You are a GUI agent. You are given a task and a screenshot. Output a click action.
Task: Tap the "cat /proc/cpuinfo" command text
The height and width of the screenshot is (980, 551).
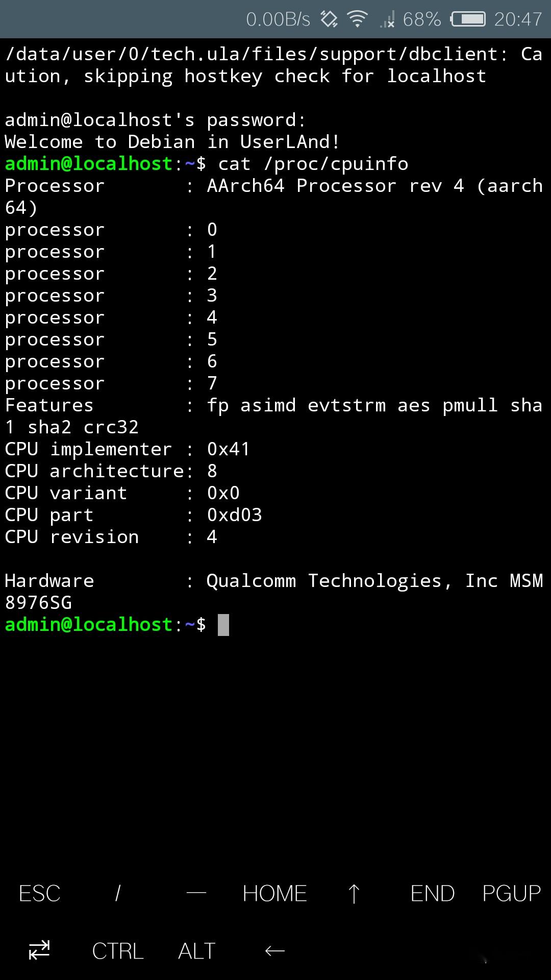(313, 164)
